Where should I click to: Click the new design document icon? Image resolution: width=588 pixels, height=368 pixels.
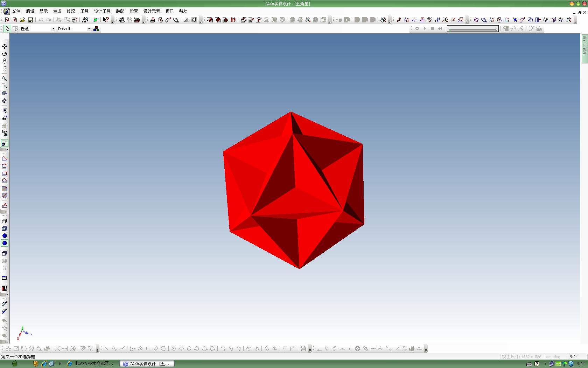7,20
